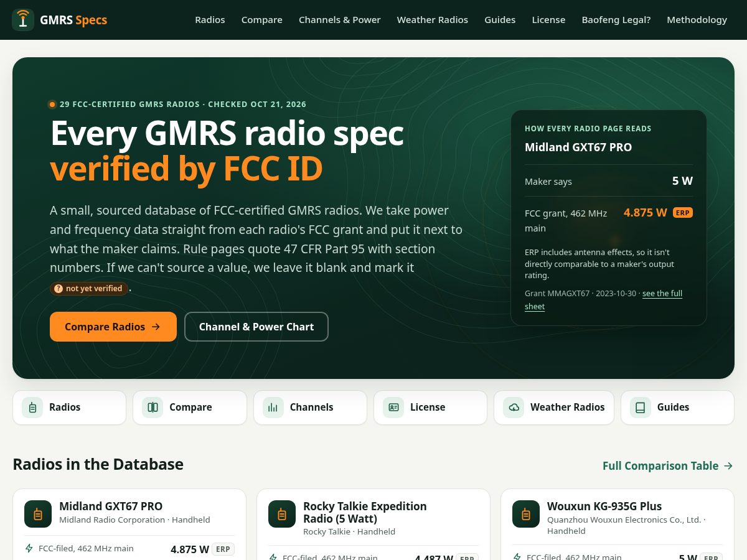Image resolution: width=747 pixels, height=560 pixels.
Task: Open the Wouxun KG-935G Plus card title
Action: click(x=604, y=506)
